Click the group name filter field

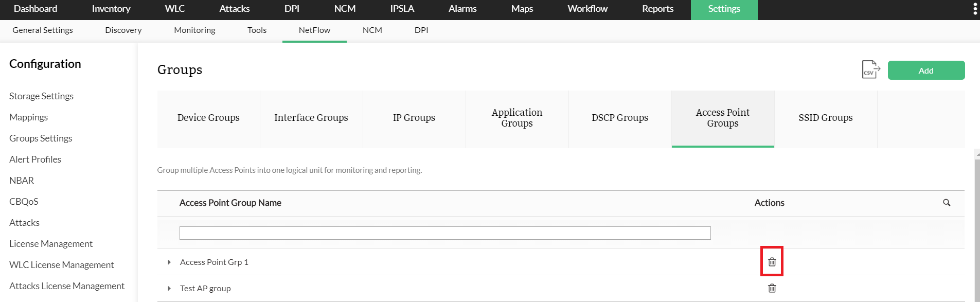coord(444,233)
